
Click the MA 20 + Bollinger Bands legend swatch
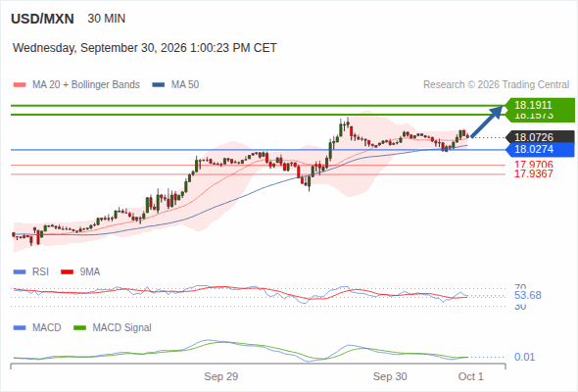tap(20, 85)
